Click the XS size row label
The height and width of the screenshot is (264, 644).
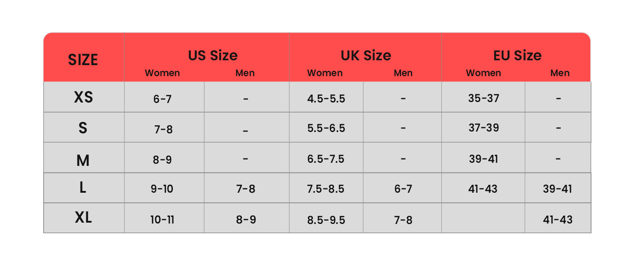coord(84,97)
